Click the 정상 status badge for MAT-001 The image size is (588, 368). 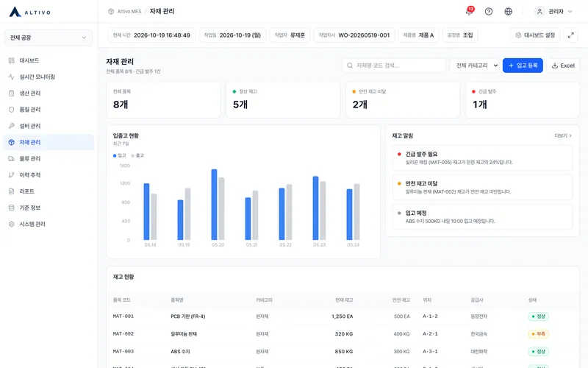coord(539,316)
